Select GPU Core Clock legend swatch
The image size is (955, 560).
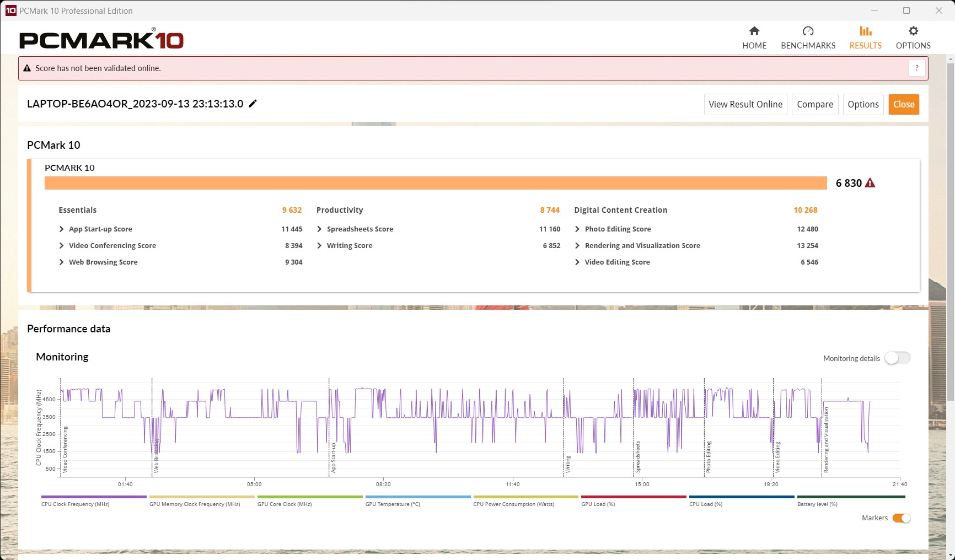click(310, 497)
